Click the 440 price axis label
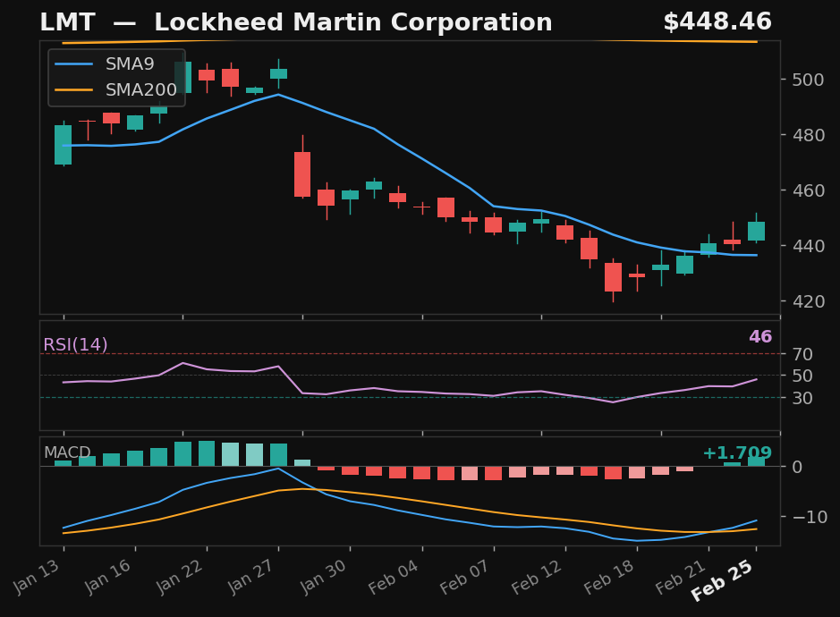 click(x=809, y=246)
